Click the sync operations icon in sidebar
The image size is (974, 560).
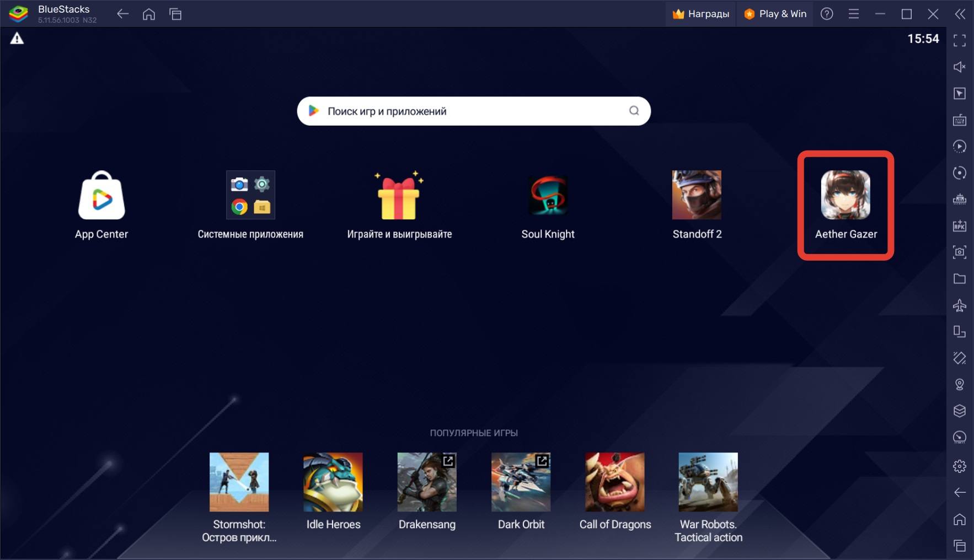960,173
